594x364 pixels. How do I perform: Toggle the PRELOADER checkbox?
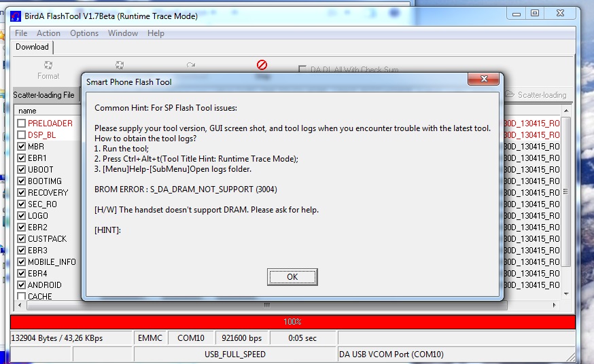pyautogui.click(x=22, y=124)
